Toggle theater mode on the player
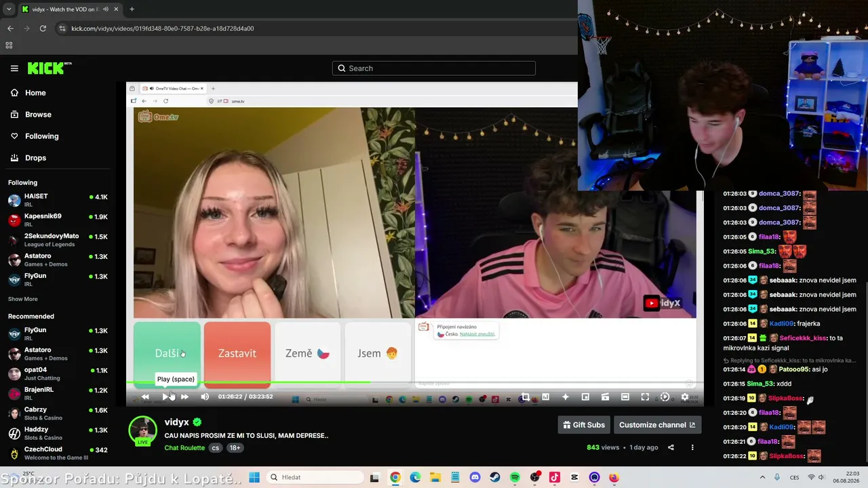 [x=625, y=397]
